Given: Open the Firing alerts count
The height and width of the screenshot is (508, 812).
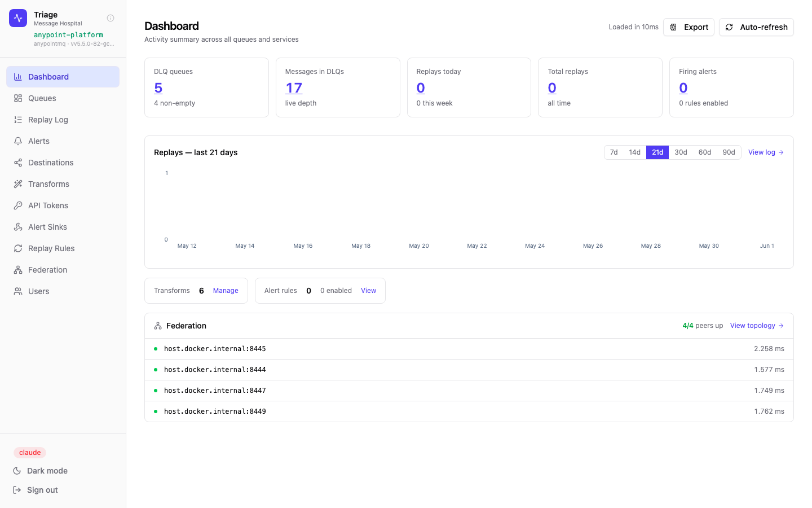Looking at the screenshot, I should coord(683,88).
